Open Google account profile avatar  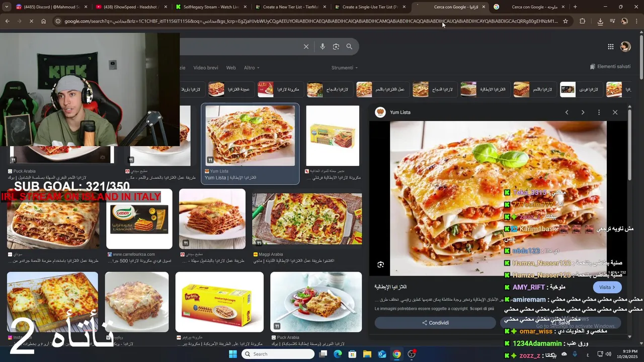[x=625, y=47]
